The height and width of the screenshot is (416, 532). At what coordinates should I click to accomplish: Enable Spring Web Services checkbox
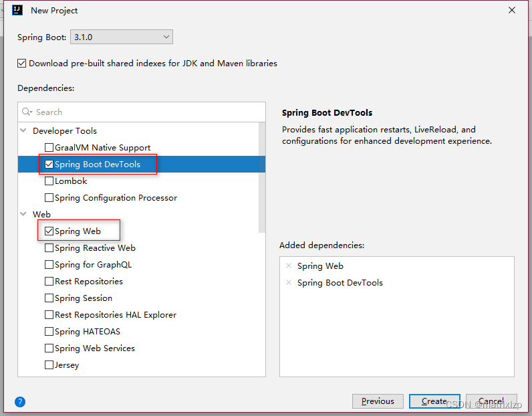coord(49,348)
